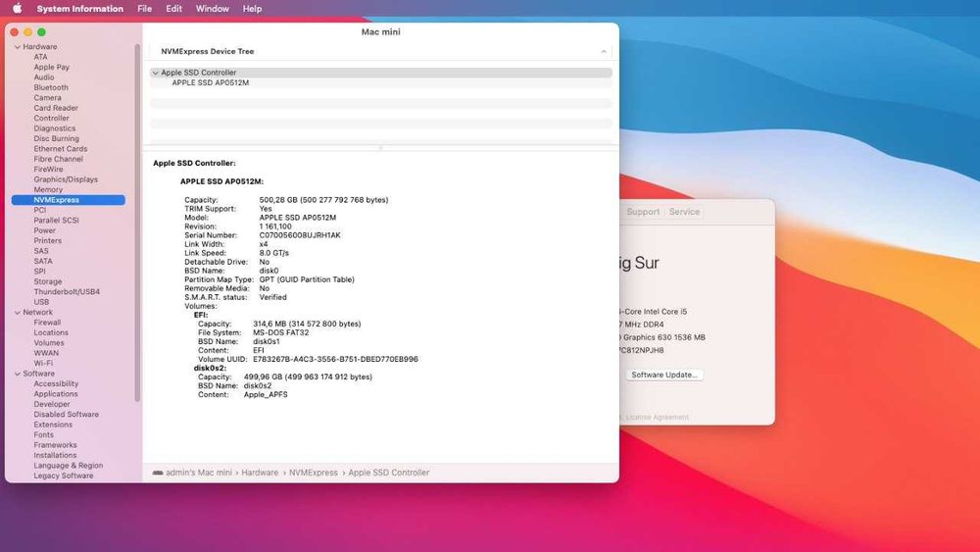The image size is (980, 552).
Task: Open the Window menu
Action: point(213,9)
